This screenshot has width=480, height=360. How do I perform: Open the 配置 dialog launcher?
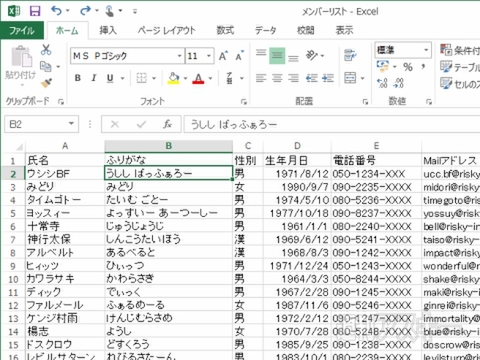[x=365, y=102]
